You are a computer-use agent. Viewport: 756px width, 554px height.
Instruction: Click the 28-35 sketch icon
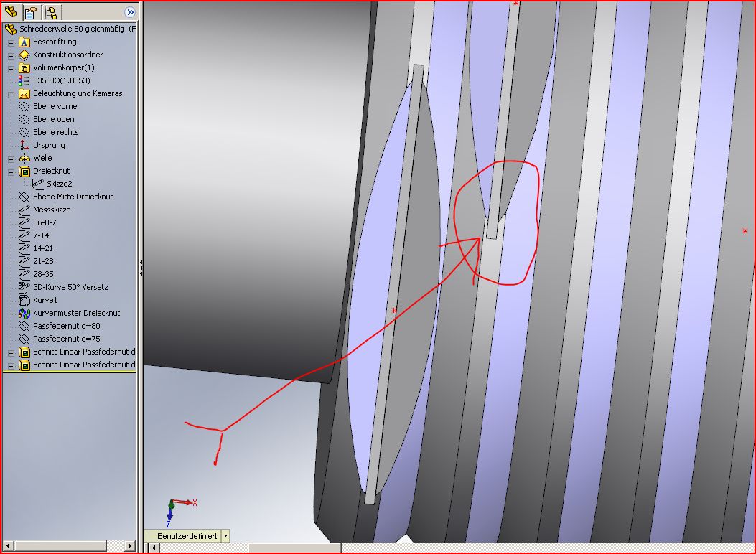(24, 274)
